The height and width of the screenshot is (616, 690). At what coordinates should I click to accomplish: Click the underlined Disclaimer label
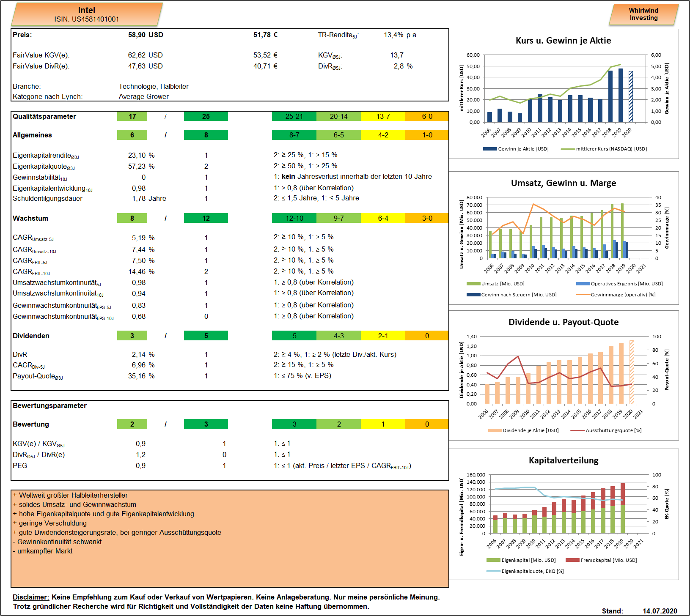click(x=31, y=597)
